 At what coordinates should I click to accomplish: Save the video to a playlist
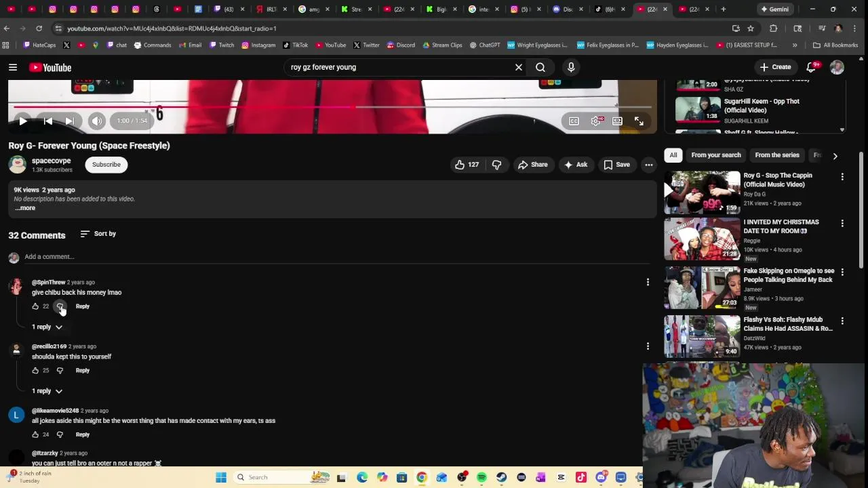coord(616,165)
